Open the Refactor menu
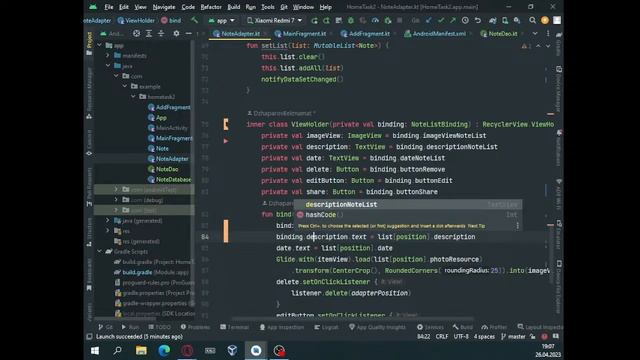 point(211,7)
